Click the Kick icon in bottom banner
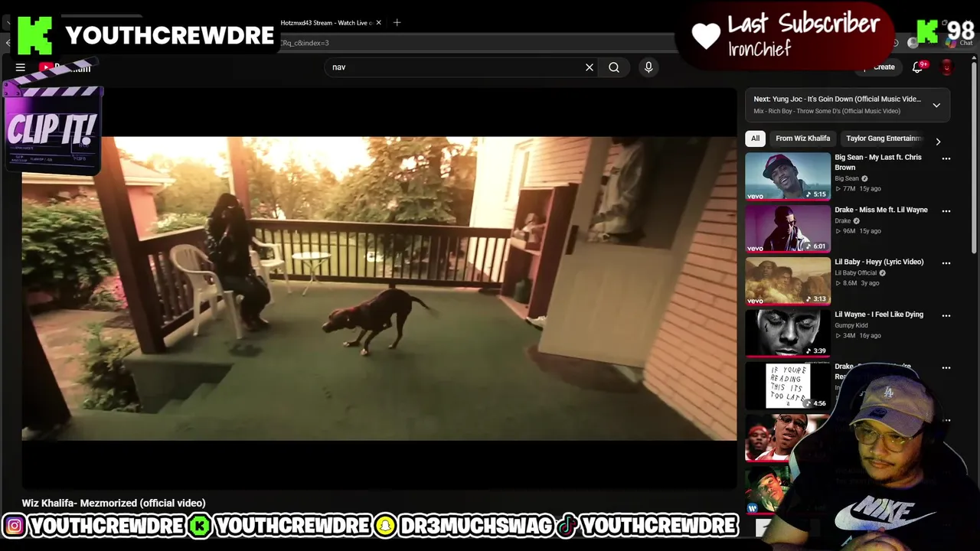The image size is (980, 551). click(200, 526)
